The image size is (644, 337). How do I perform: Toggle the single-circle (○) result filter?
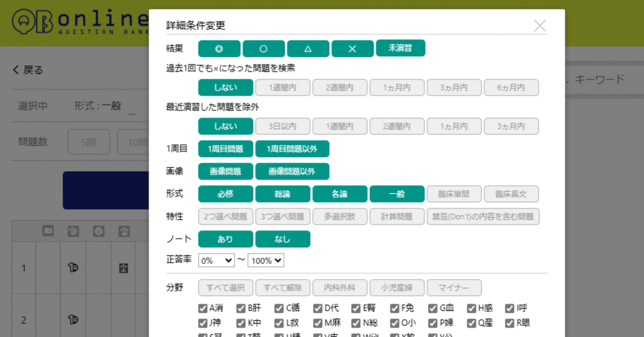(x=264, y=48)
